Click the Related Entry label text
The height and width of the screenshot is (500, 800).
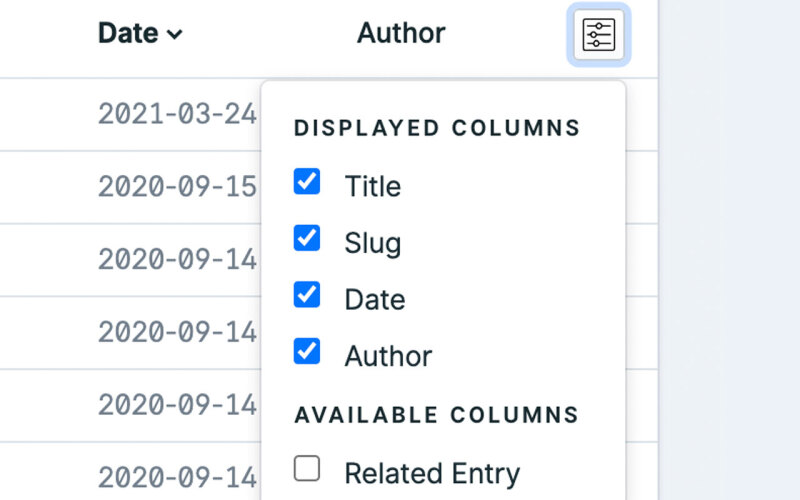432,473
